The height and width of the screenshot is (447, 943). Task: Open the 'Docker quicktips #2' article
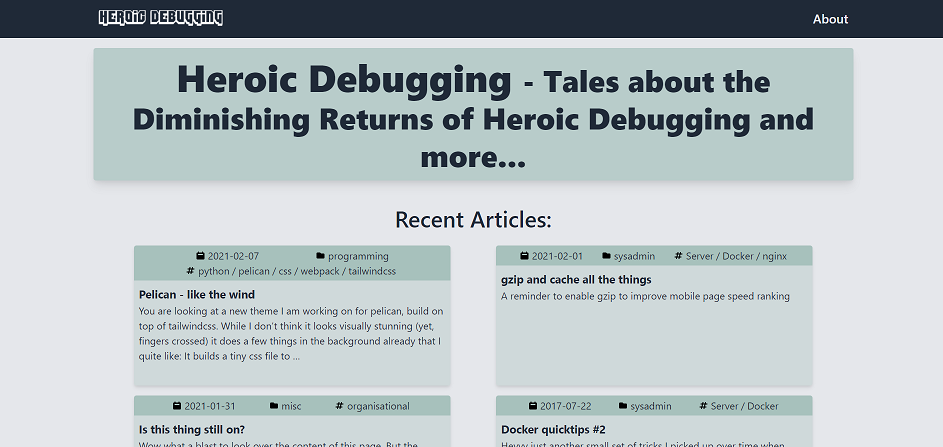coord(553,430)
